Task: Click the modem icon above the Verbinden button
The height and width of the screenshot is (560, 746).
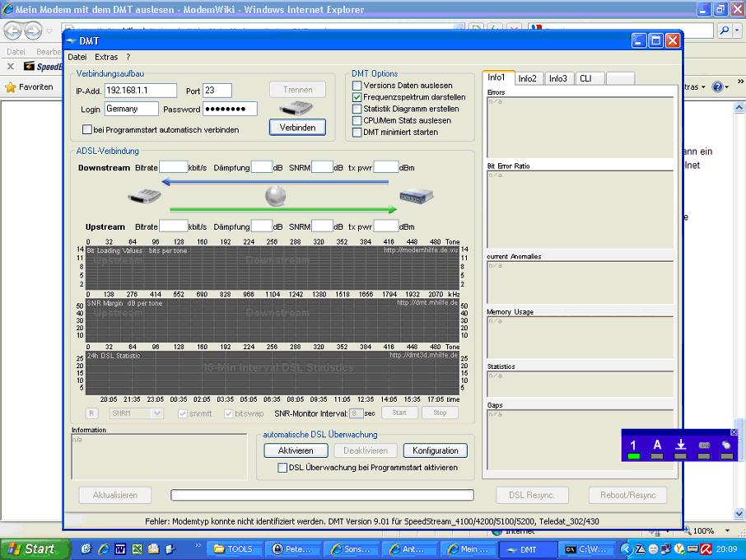Action: click(x=296, y=108)
